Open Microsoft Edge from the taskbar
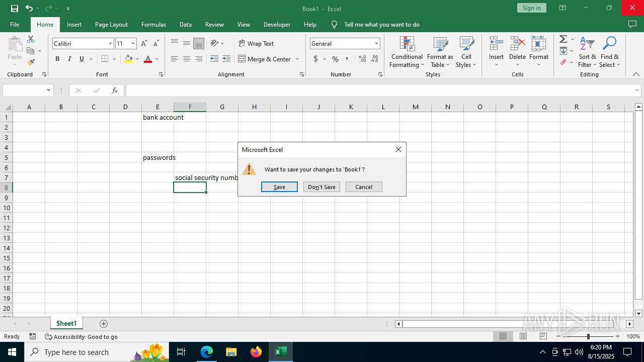Image resolution: width=644 pixels, height=362 pixels. (207, 352)
